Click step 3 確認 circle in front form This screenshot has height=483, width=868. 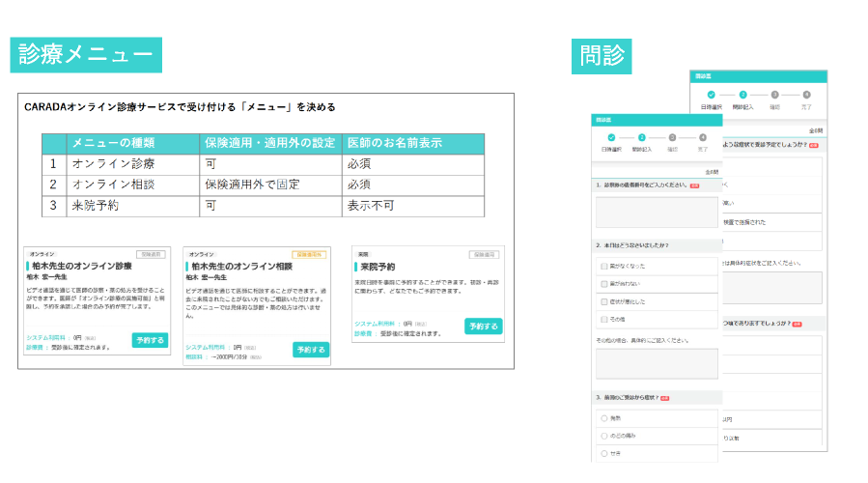click(x=673, y=138)
